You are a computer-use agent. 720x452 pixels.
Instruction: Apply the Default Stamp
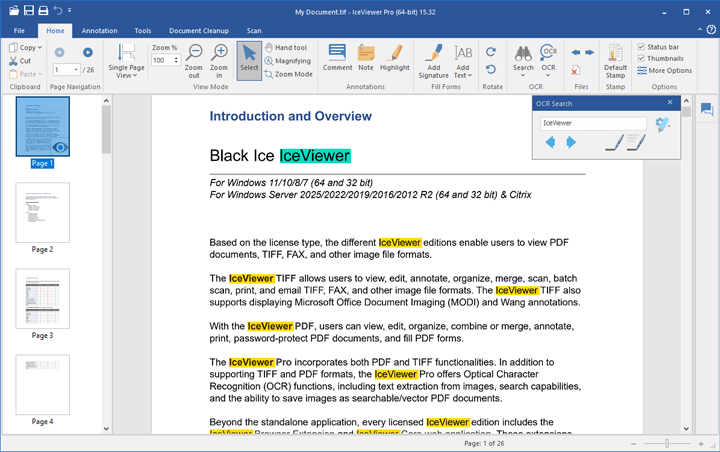[615, 61]
